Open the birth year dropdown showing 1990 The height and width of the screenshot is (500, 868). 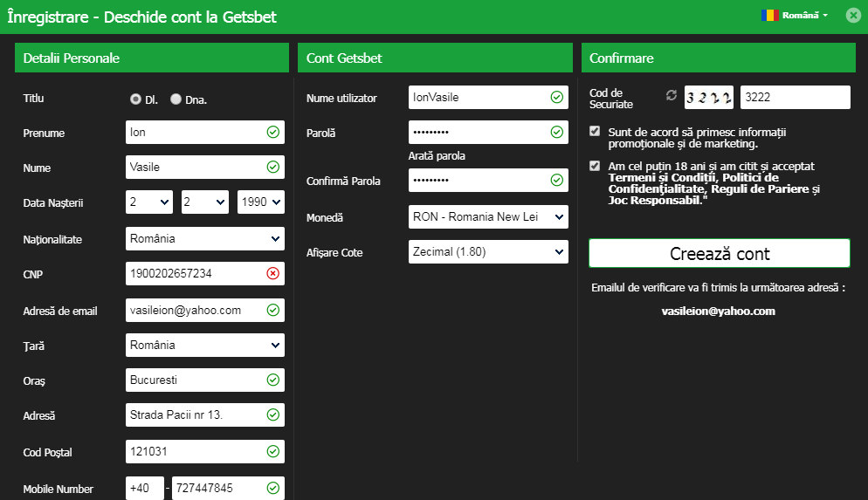pyautogui.click(x=261, y=202)
